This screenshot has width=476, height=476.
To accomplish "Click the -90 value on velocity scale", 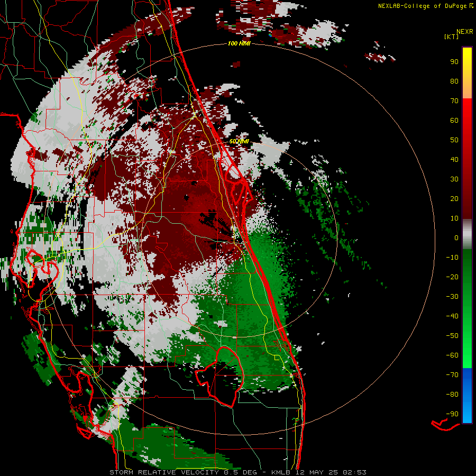I will (x=452, y=414).
